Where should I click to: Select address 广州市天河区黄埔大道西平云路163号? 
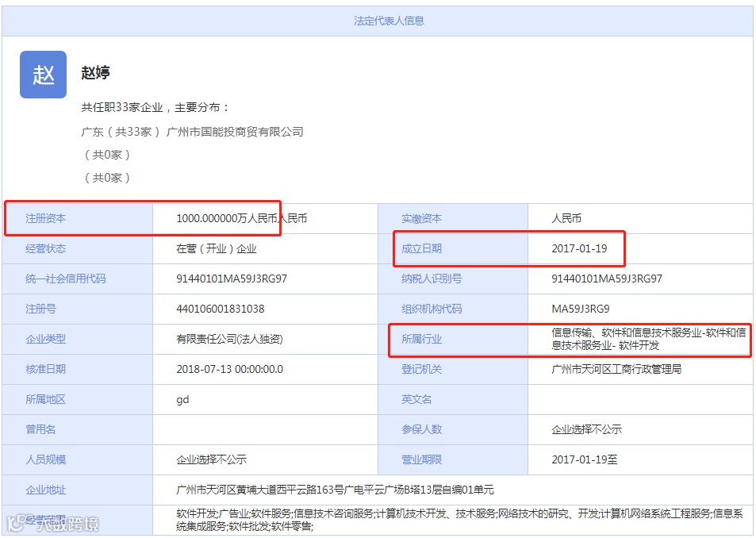pyautogui.click(x=260, y=490)
